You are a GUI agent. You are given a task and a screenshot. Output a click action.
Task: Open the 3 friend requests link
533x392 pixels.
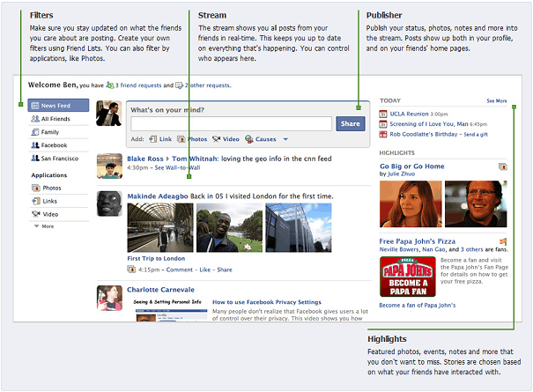pyautogui.click(x=138, y=85)
